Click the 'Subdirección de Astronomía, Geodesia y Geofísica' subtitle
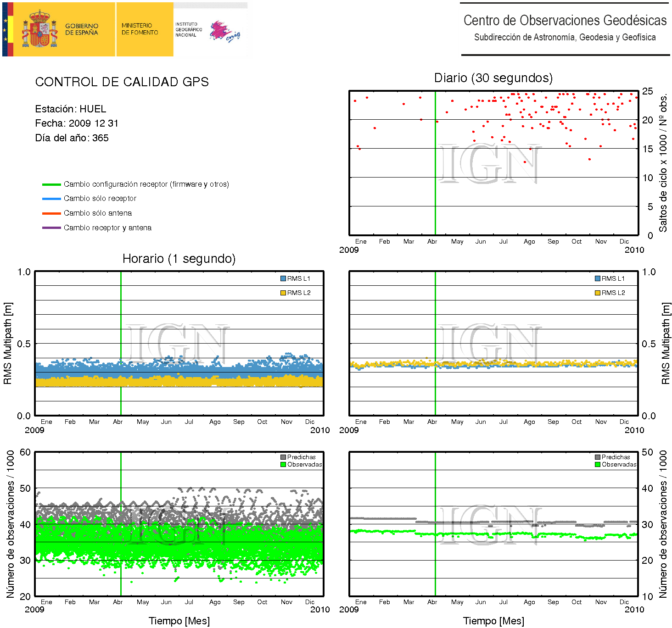 [565, 37]
